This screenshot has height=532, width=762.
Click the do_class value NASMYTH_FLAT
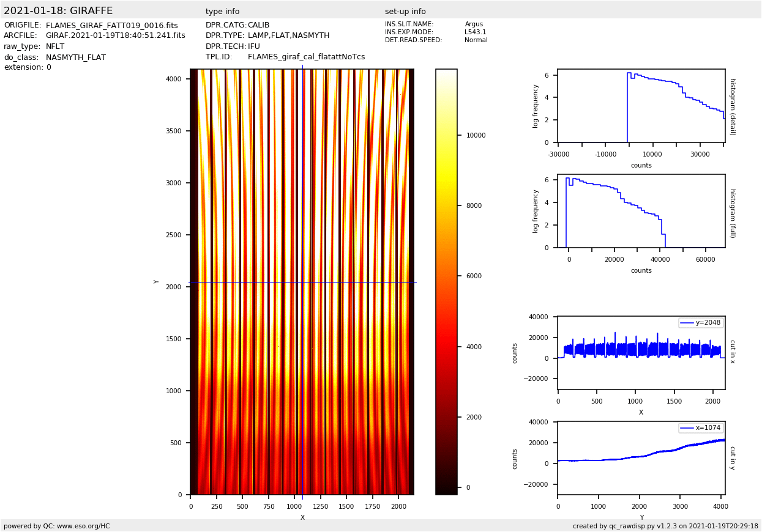tap(75, 57)
